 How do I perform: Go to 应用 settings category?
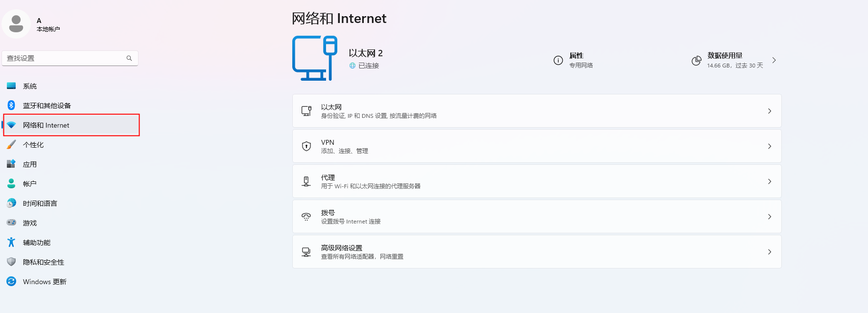pyautogui.click(x=30, y=164)
